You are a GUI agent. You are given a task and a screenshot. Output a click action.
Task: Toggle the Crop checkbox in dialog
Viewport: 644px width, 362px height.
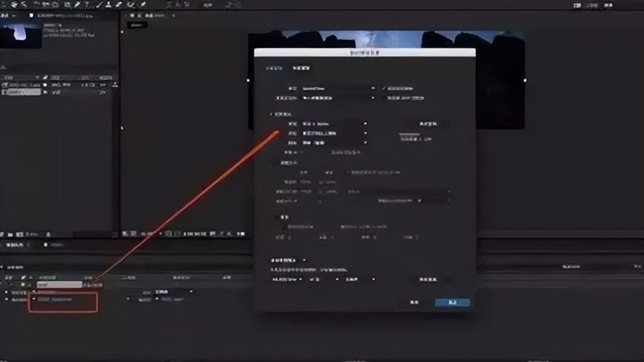[x=277, y=217]
